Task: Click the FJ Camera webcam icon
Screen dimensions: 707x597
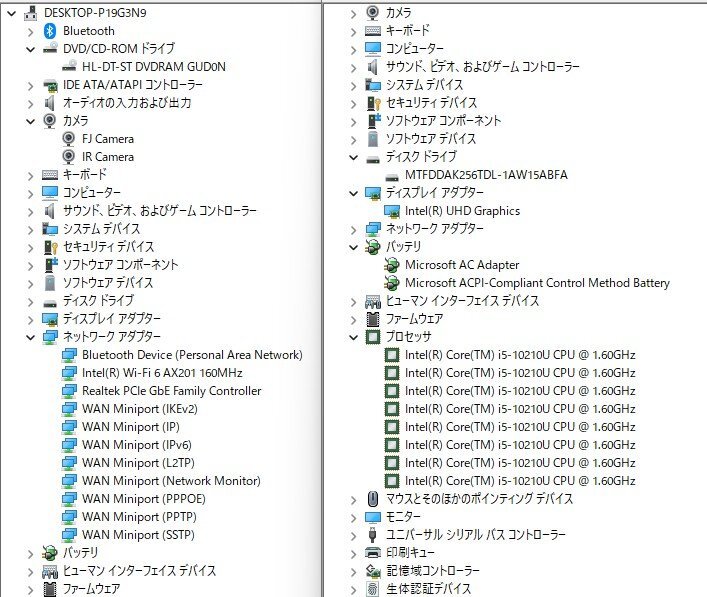Action: (69, 138)
